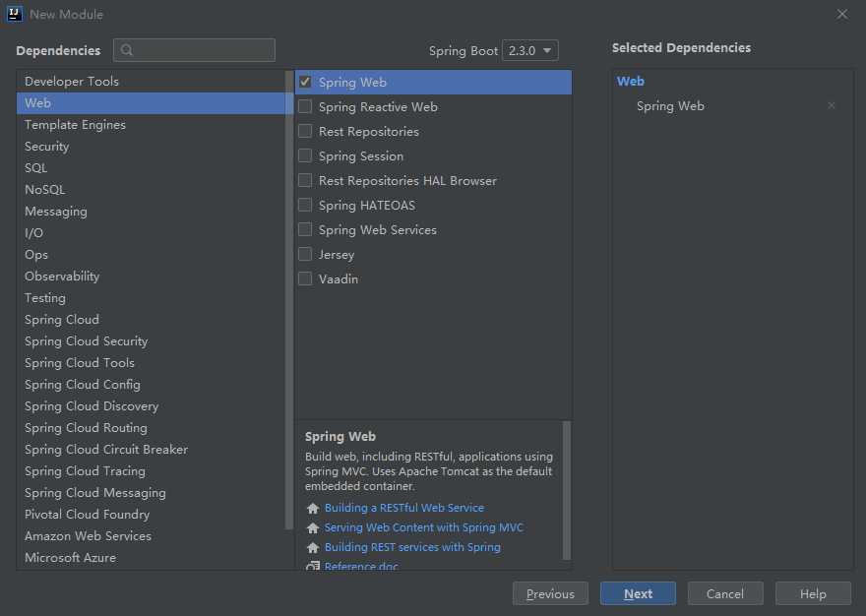Select the NoSQL category
The width and height of the screenshot is (866, 616).
coord(151,190)
